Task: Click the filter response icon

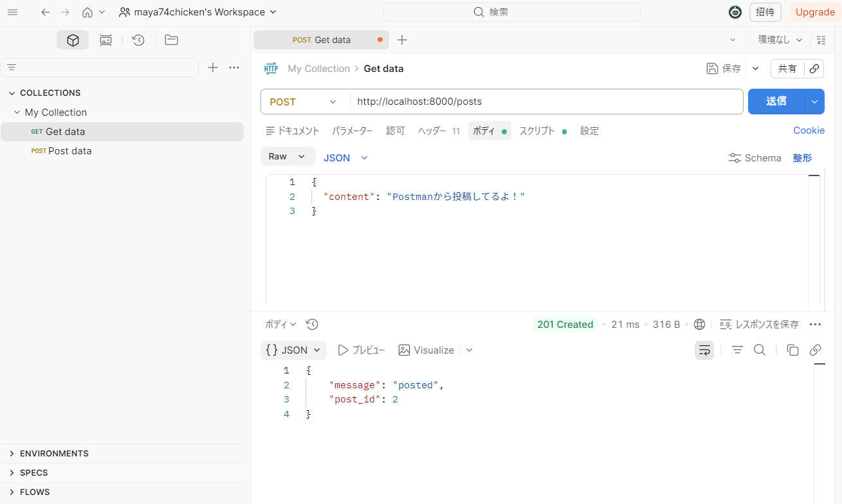Action: point(737,350)
